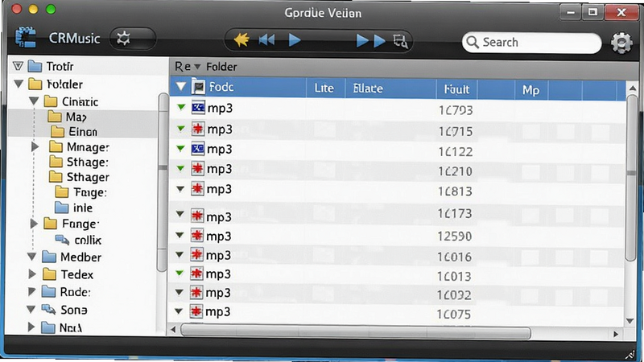Toggle green triangle on row 1C210

(x=180, y=168)
